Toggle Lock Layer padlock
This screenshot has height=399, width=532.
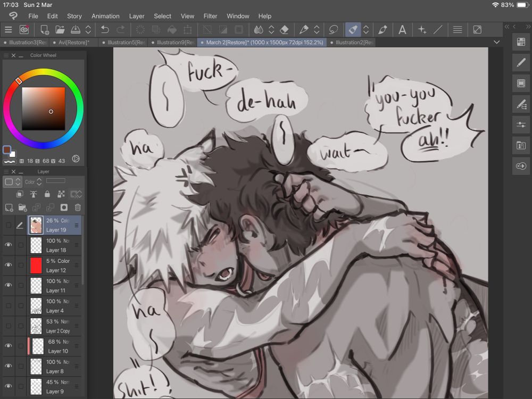[47, 194]
